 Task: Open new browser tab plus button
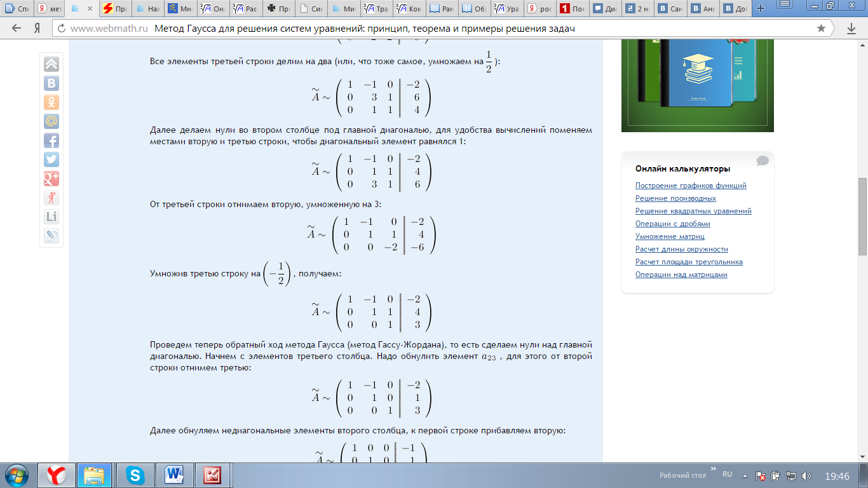pos(760,9)
